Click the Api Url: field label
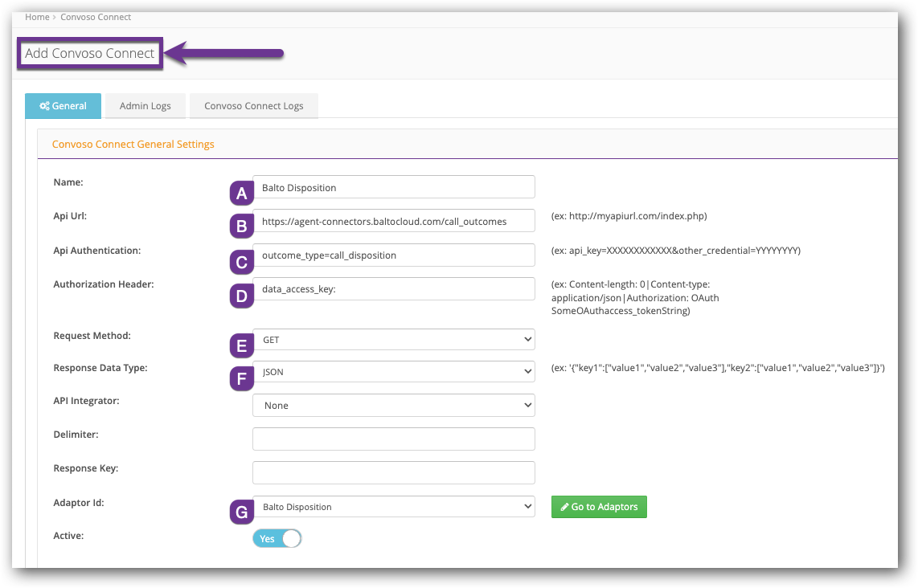Image resolution: width=918 pixels, height=588 pixels. (x=70, y=216)
